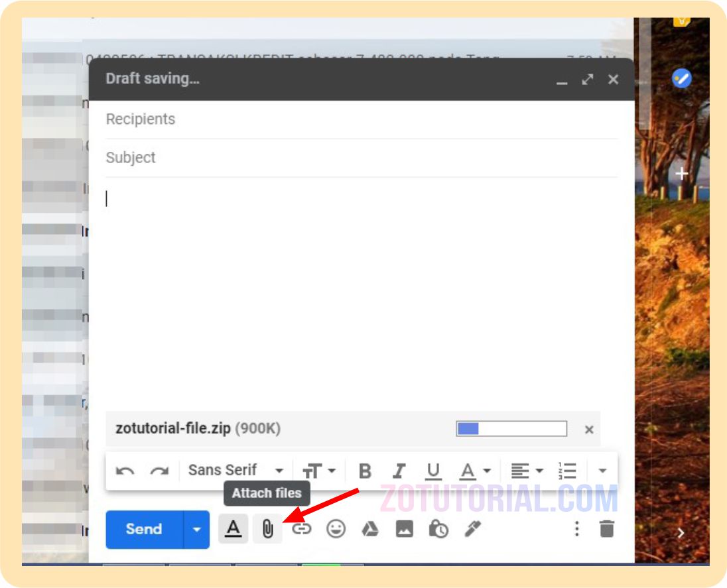Open the emoji picker
The height and width of the screenshot is (588, 727).
click(336, 529)
